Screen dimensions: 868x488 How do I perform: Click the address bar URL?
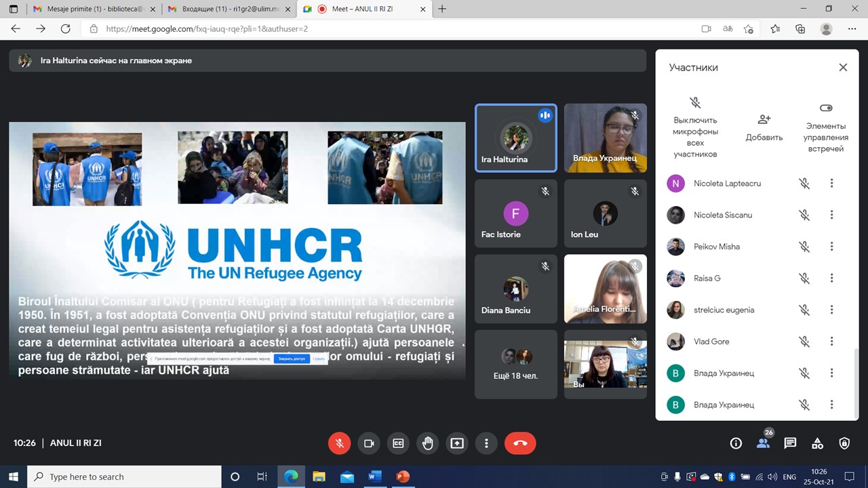tap(207, 29)
